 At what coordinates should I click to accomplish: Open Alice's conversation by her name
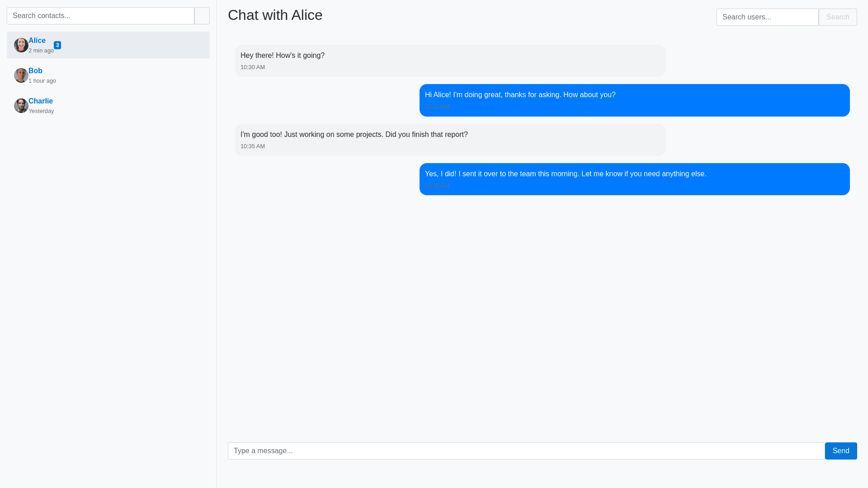pyautogui.click(x=37, y=41)
